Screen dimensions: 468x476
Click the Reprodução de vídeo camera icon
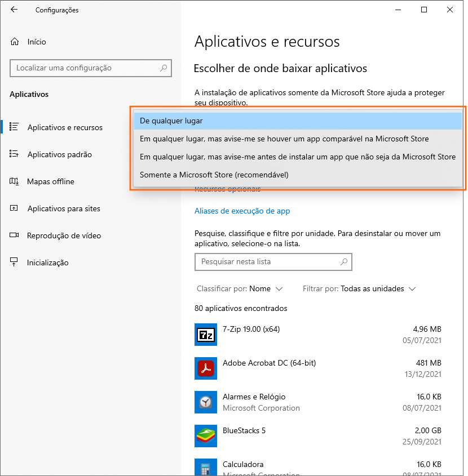(12, 235)
